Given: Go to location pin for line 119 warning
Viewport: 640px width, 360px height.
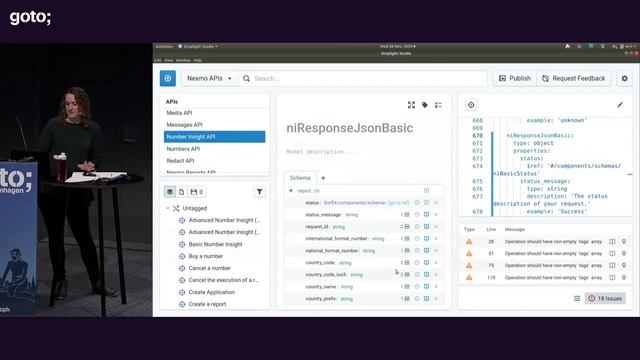Looking at the screenshot, I should 624,278.
